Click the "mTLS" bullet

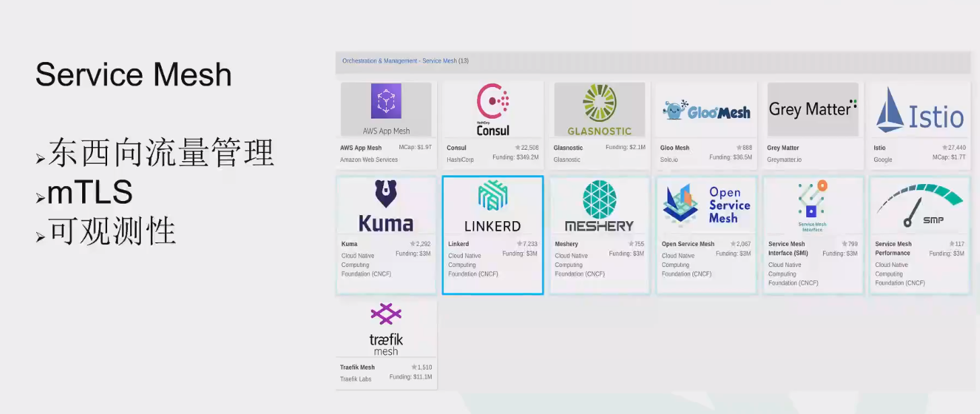click(x=90, y=193)
